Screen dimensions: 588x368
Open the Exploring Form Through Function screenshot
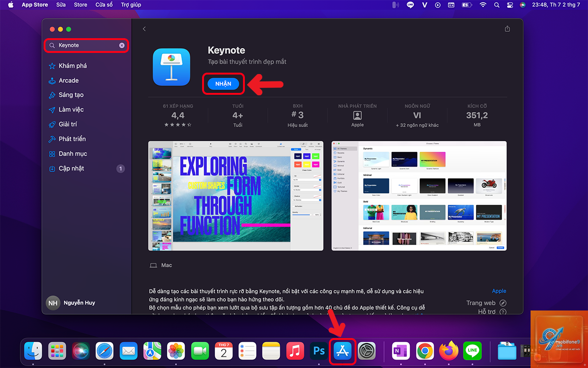[236, 196]
